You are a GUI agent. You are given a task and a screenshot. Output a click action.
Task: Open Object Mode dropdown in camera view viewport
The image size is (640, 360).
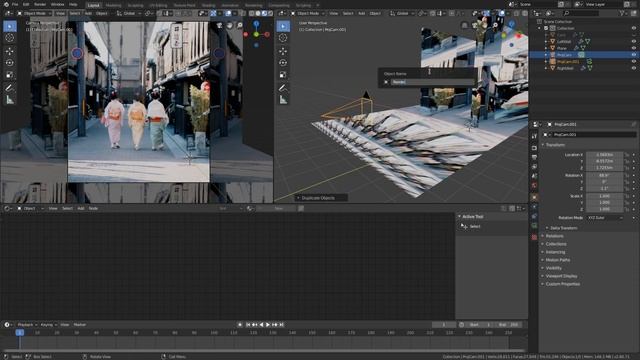34,13
